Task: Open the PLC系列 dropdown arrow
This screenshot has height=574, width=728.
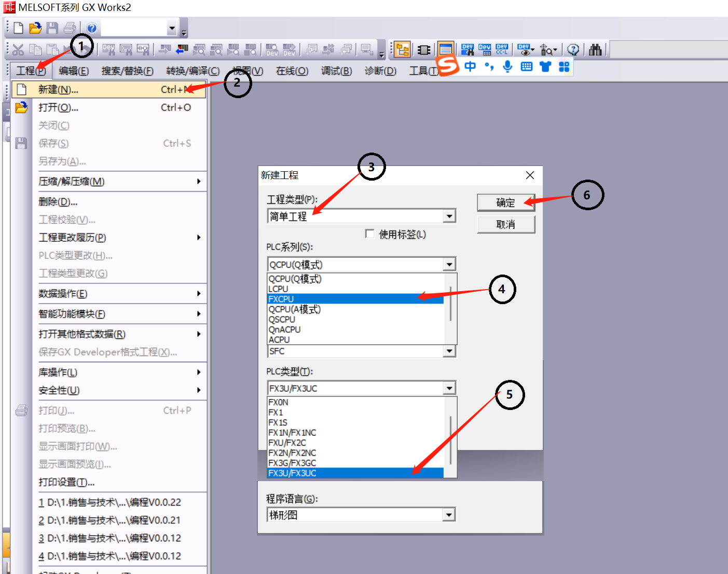Action: [x=449, y=264]
